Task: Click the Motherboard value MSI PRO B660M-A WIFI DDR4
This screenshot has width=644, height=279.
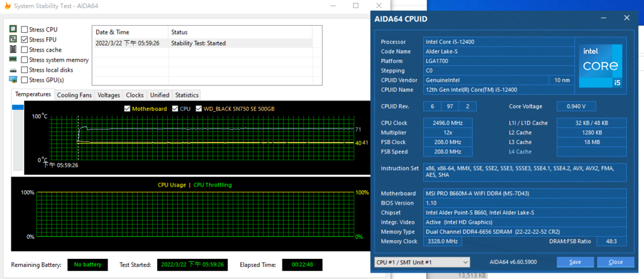Action: pyautogui.click(x=525, y=194)
